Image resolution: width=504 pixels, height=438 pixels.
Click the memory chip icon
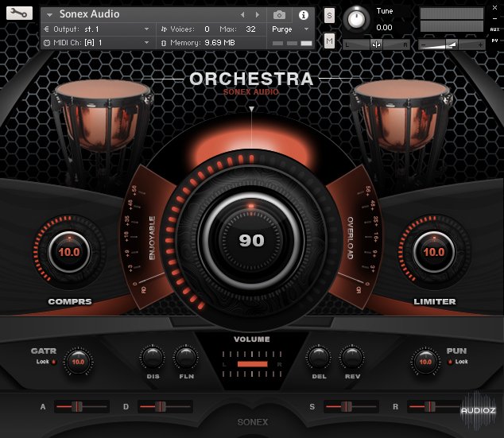click(164, 43)
